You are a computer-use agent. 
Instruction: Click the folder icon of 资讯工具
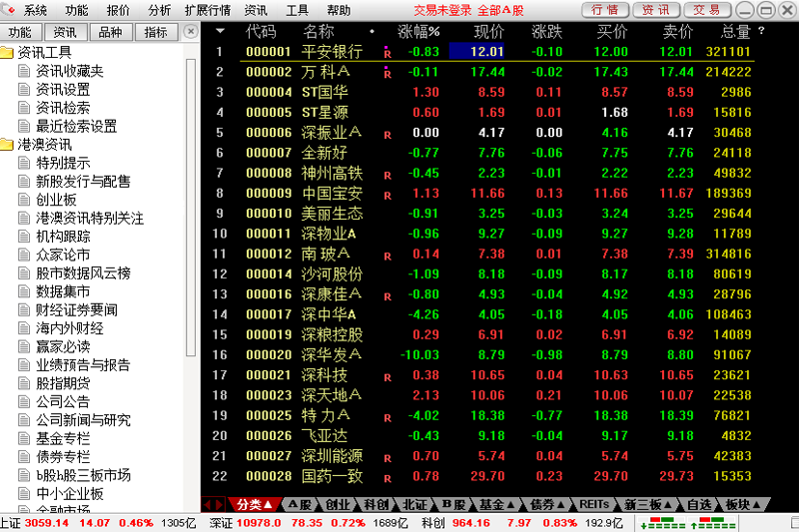coord(7,52)
